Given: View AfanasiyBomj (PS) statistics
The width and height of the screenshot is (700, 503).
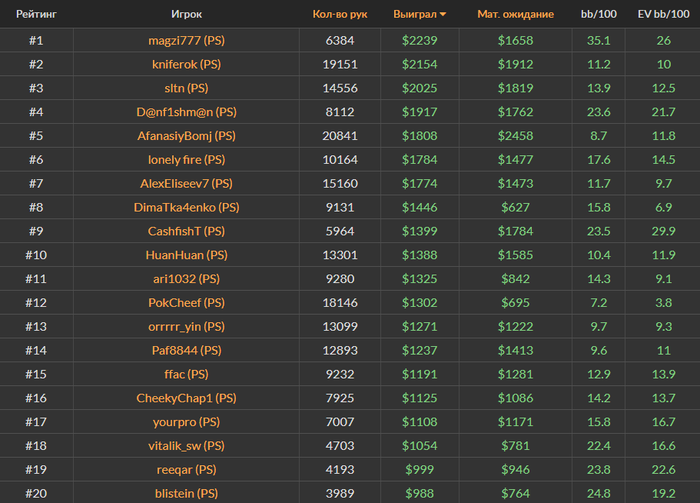Looking at the screenshot, I should (x=187, y=136).
